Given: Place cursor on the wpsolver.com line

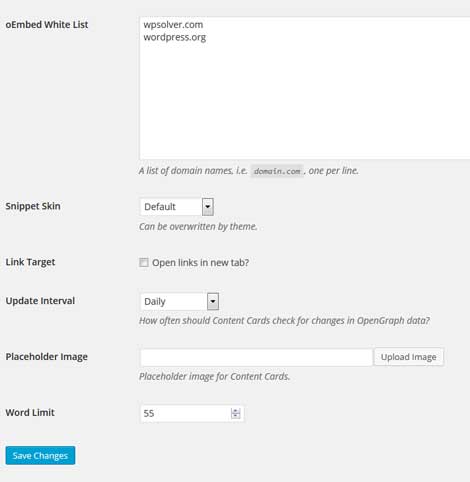Looking at the screenshot, I should click(173, 25).
